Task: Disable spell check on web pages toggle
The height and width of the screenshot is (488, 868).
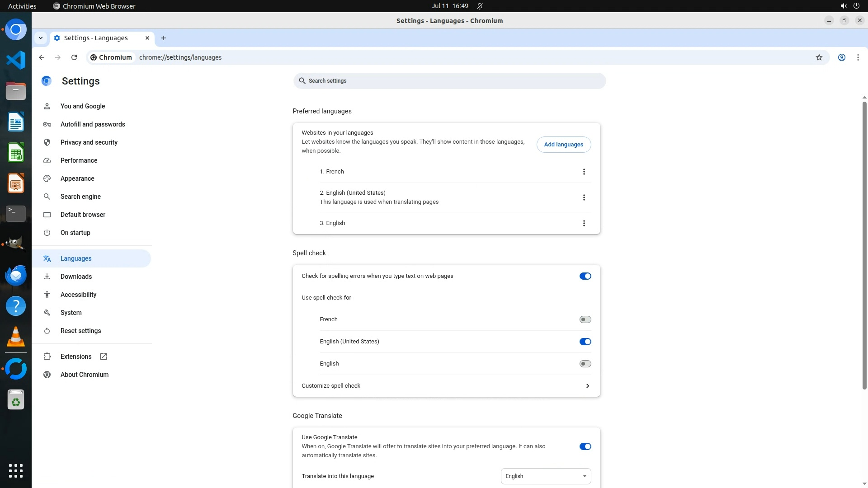Action: click(x=585, y=276)
